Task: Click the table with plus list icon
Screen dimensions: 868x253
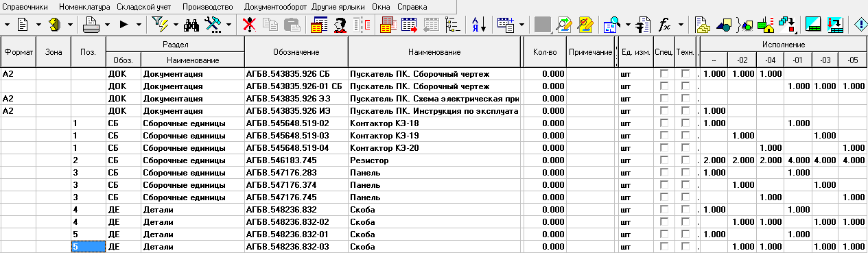Action: (506, 25)
